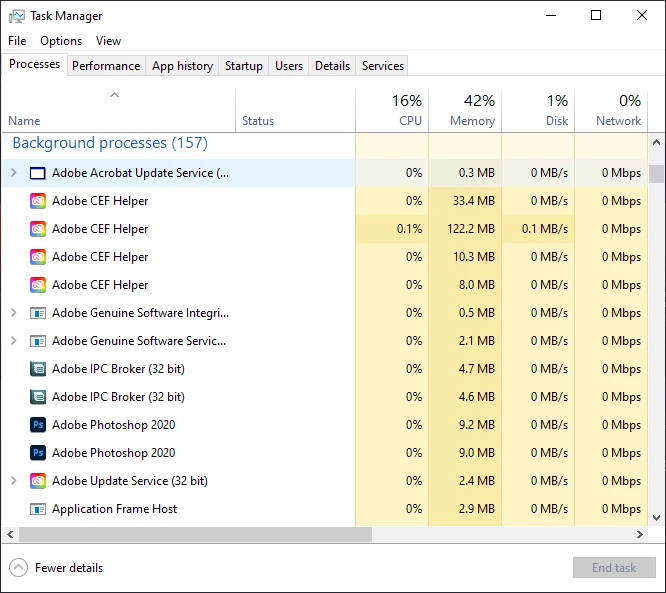Click the 2.9 MB memory value
Screen dimensions: 666x593
(477, 509)
